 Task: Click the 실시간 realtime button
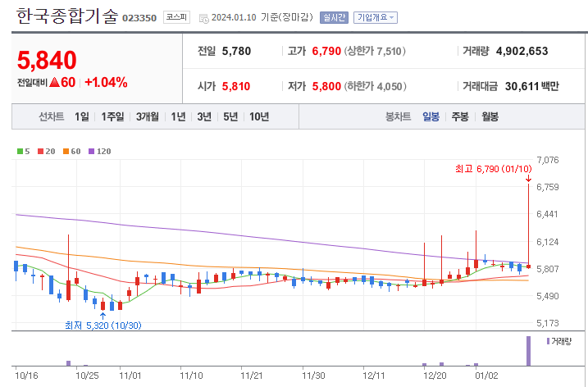point(334,17)
